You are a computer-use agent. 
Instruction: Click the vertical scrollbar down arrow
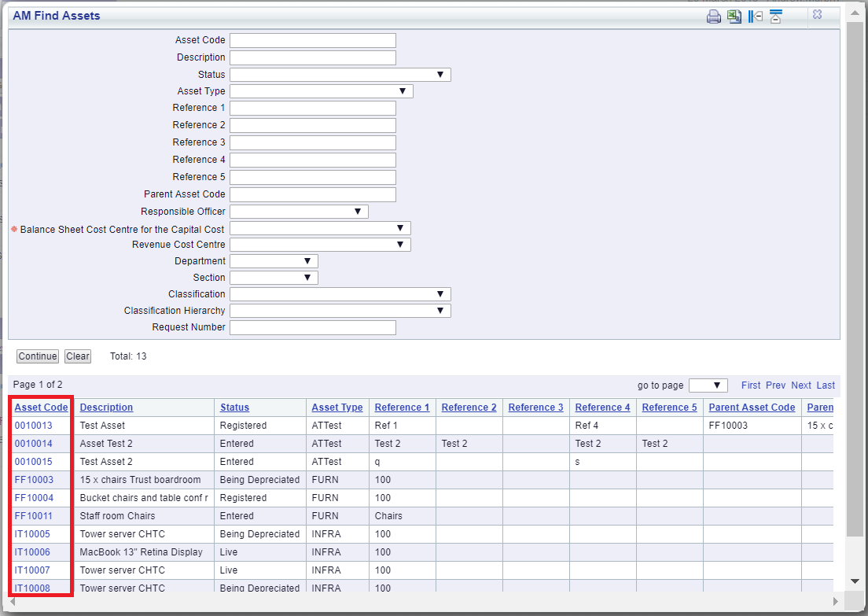[855, 581]
